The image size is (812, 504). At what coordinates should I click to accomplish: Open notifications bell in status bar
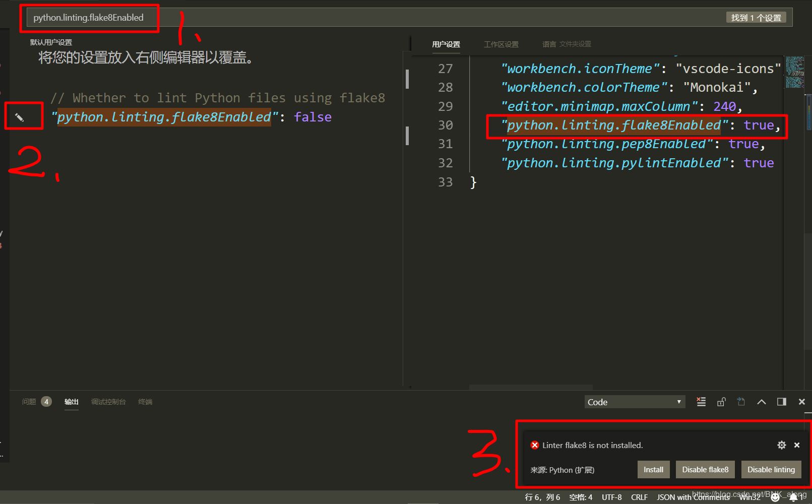pyautogui.click(x=793, y=497)
